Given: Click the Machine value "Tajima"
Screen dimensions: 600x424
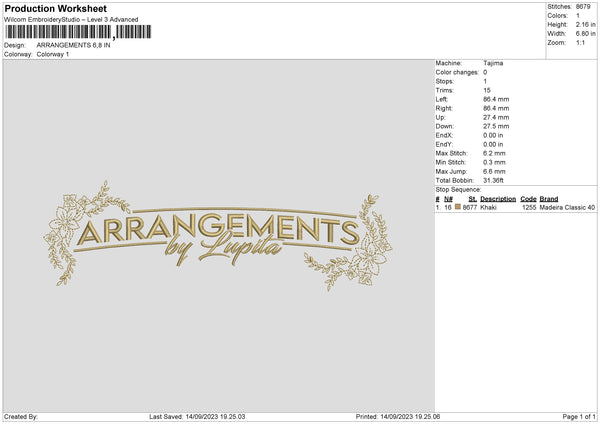Looking at the screenshot, I should [x=493, y=63].
